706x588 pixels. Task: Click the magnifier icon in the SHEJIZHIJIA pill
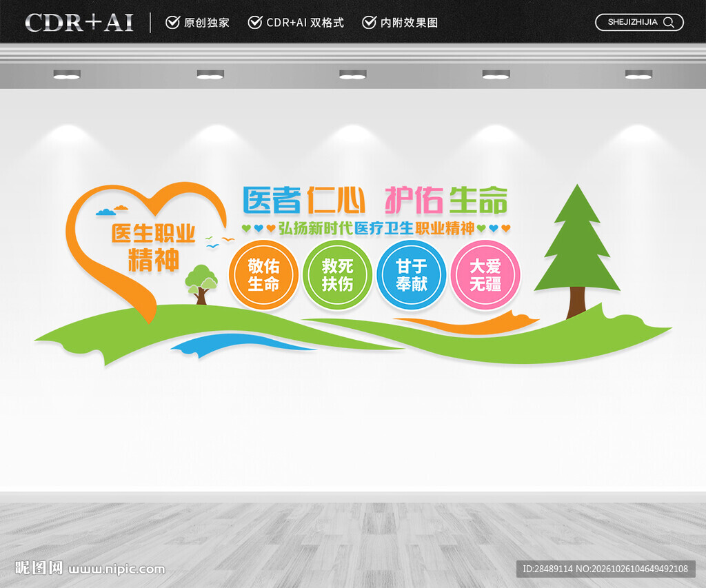pos(669,23)
